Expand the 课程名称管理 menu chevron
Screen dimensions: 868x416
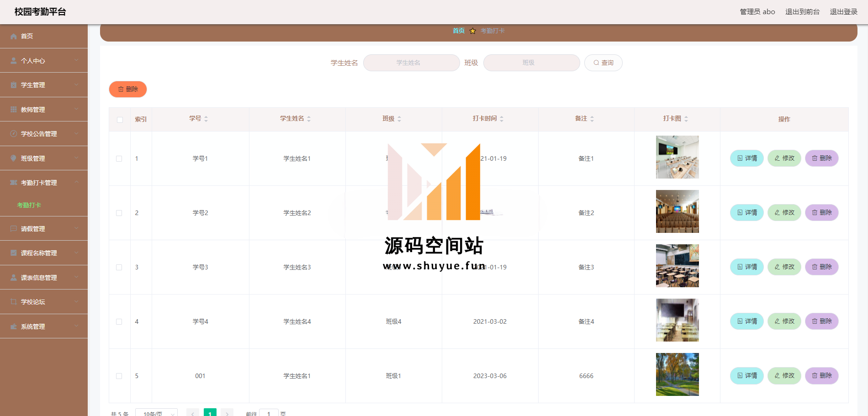pyautogui.click(x=76, y=253)
